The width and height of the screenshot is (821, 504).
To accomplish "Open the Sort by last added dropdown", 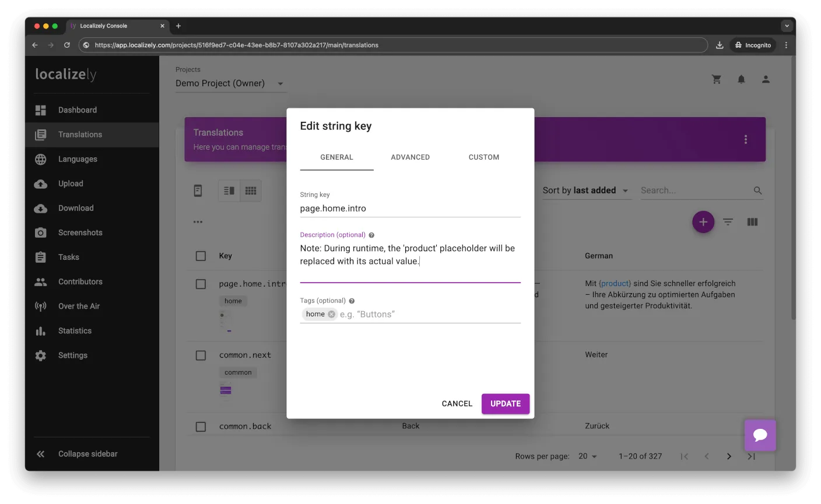I will (x=586, y=191).
